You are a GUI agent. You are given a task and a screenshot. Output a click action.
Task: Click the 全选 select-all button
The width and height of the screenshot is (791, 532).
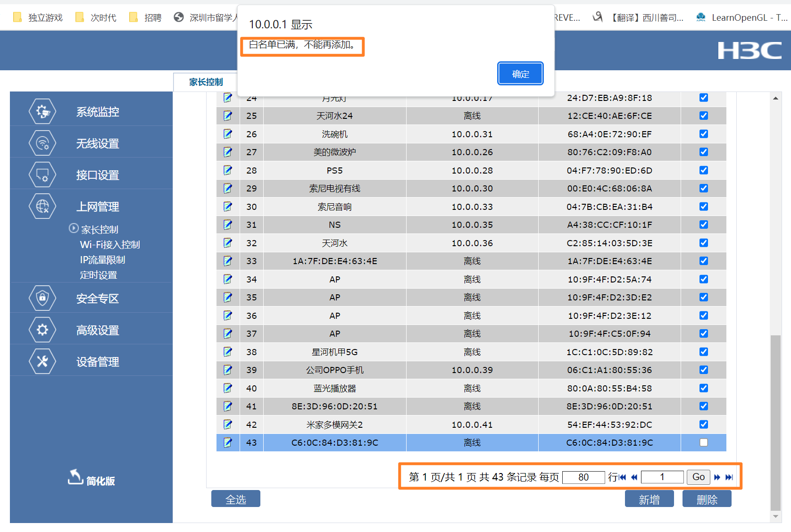(x=236, y=499)
